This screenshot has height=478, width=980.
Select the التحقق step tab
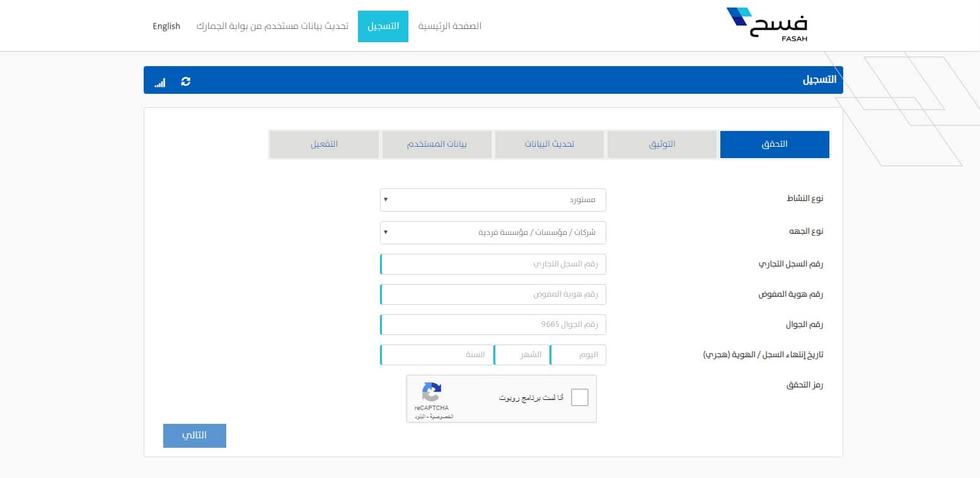point(774,144)
